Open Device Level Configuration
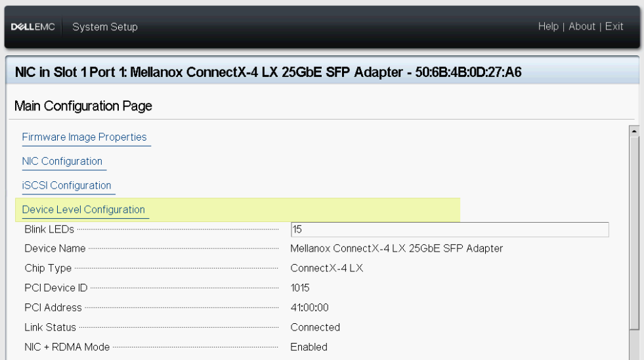 (83, 210)
